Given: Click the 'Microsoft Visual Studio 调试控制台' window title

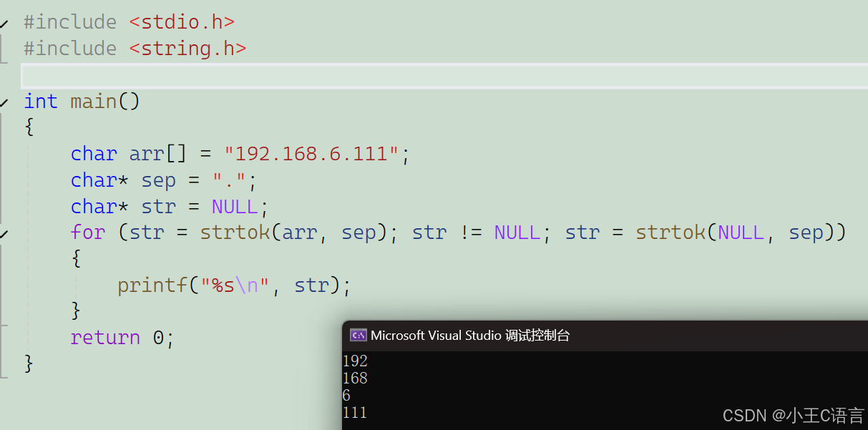Looking at the screenshot, I should (x=470, y=336).
